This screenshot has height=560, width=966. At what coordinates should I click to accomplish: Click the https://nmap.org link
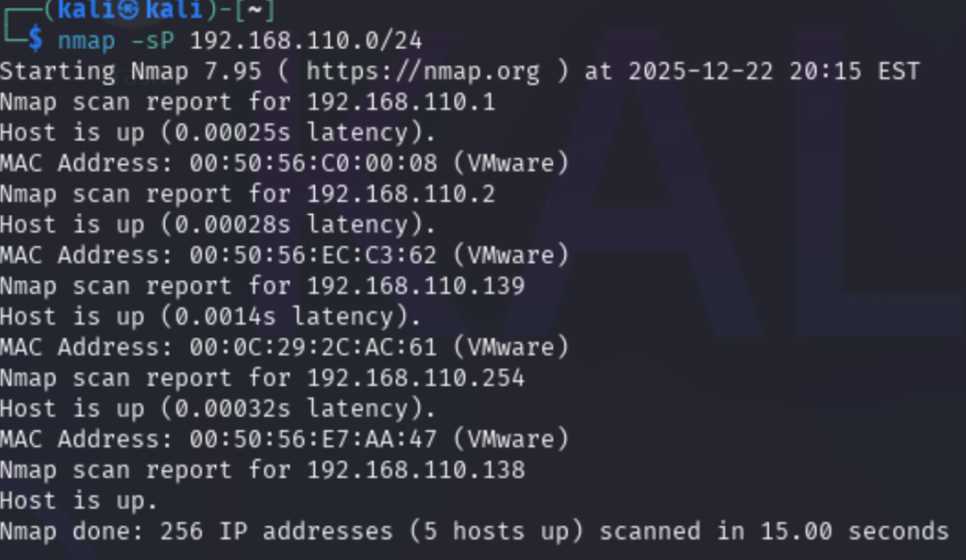423,72
